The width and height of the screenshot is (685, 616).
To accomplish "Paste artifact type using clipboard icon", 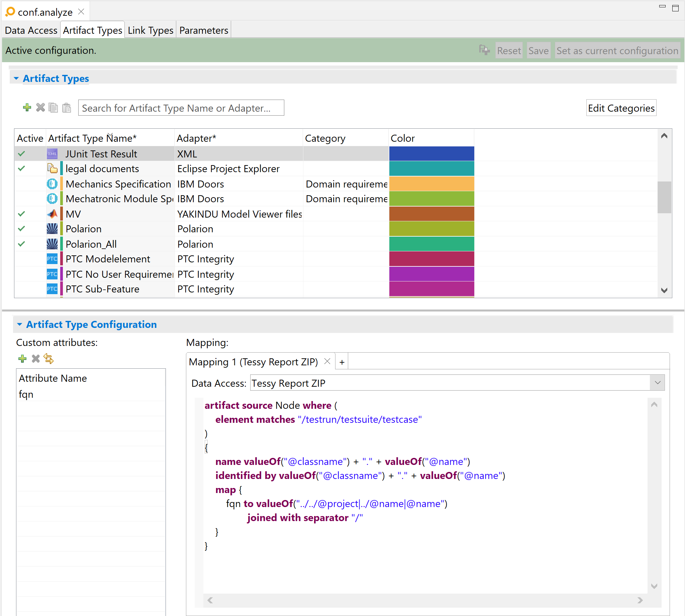I will [67, 108].
